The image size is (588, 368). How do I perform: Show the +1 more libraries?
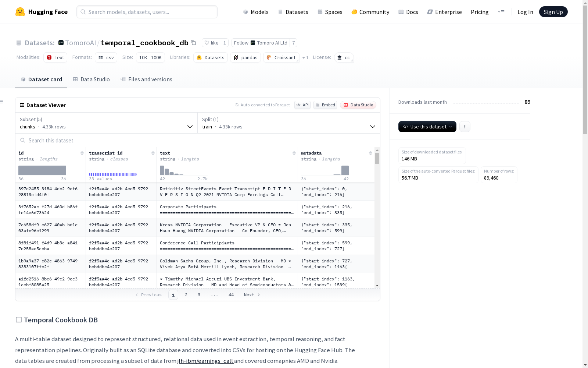[305, 57]
